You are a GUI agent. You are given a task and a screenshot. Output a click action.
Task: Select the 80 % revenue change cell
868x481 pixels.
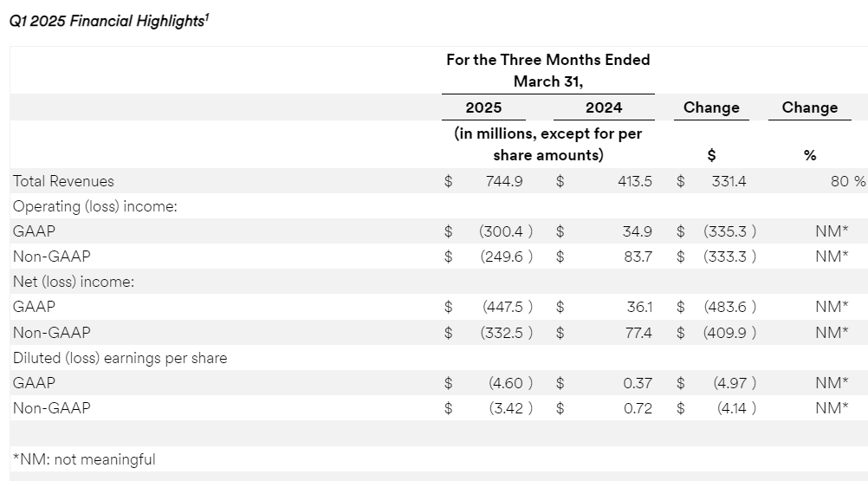click(847, 181)
